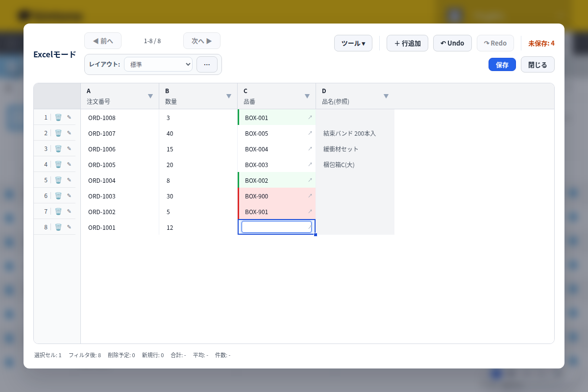This screenshot has width=588, height=392.
Task: Click the ··· more layout options button
Action: click(x=207, y=64)
